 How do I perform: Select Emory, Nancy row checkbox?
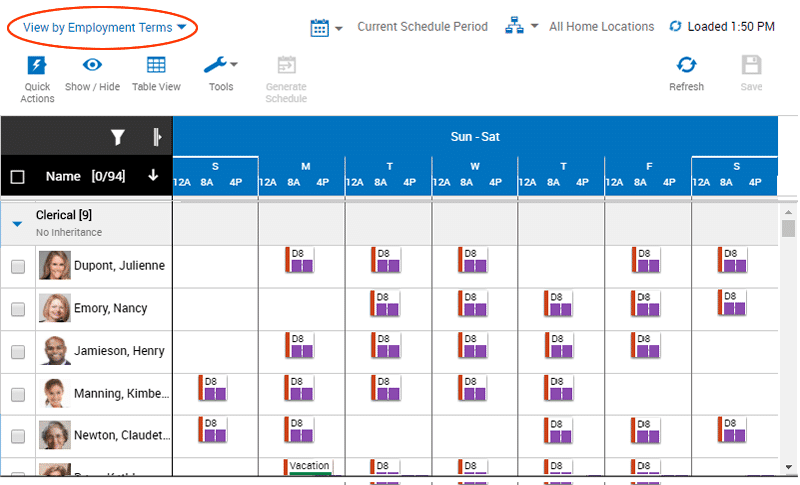[18, 310]
